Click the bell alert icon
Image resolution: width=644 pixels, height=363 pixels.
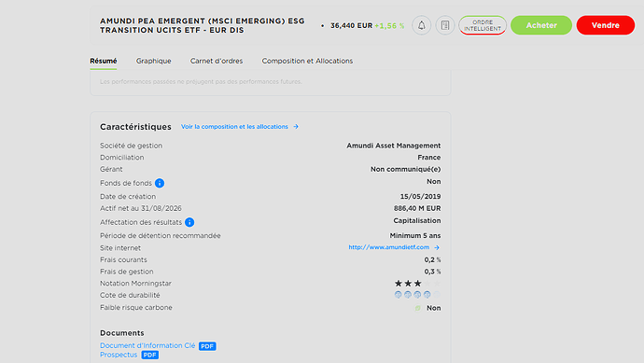(421, 25)
